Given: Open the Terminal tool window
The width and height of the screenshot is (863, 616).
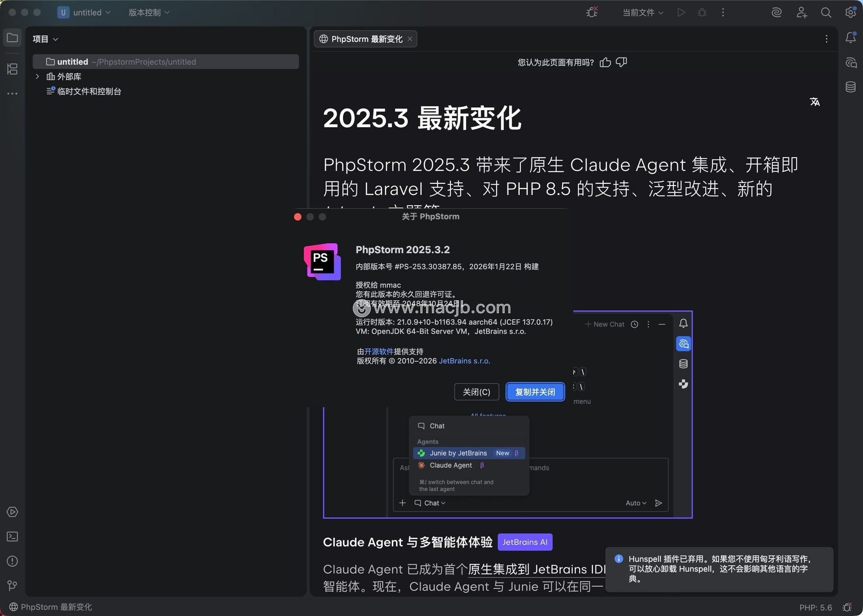Looking at the screenshot, I should (12, 536).
